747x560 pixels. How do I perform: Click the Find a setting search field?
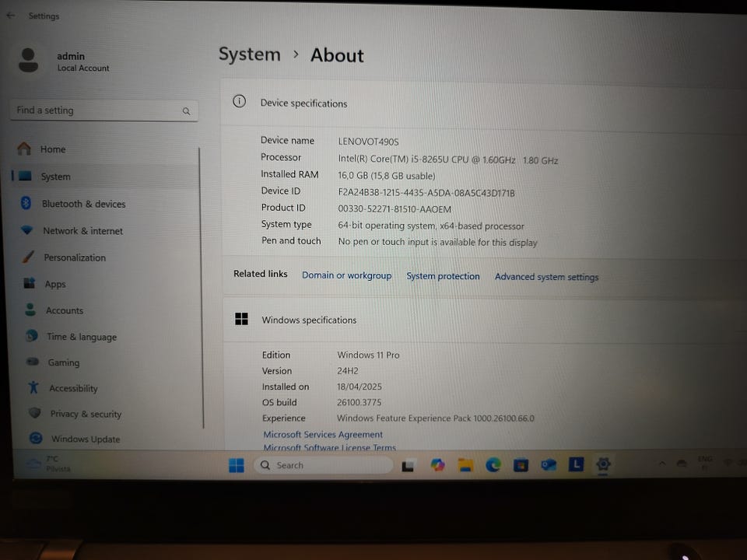(103, 110)
